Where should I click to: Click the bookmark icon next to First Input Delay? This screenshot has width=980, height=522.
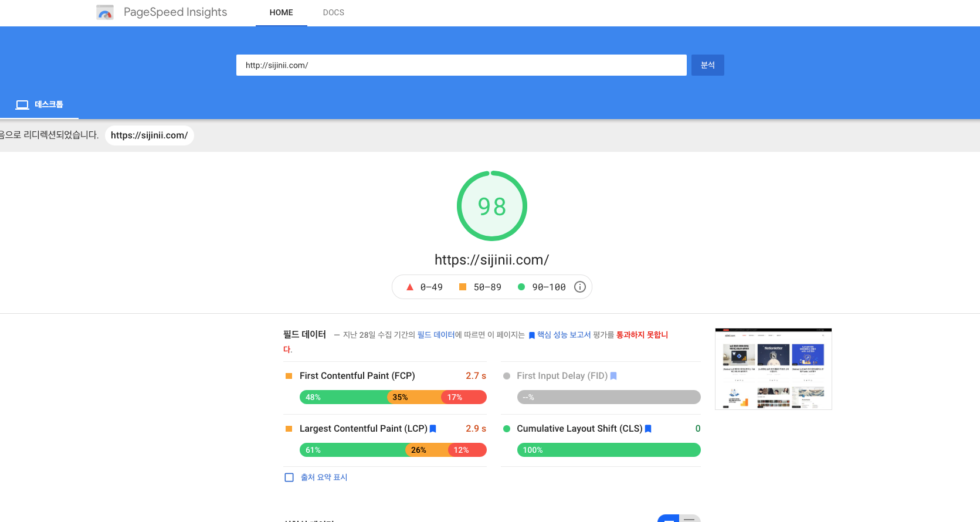point(613,376)
